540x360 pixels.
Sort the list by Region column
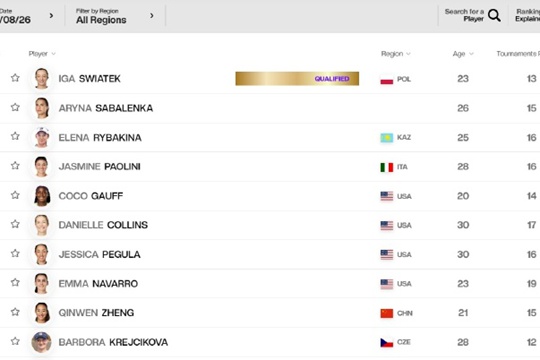[396, 54]
